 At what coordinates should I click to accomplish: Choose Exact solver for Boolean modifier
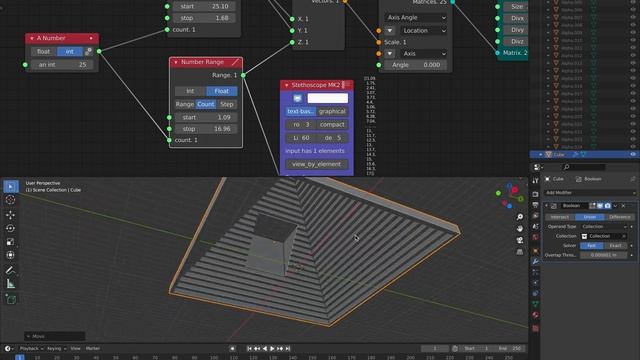coord(616,246)
